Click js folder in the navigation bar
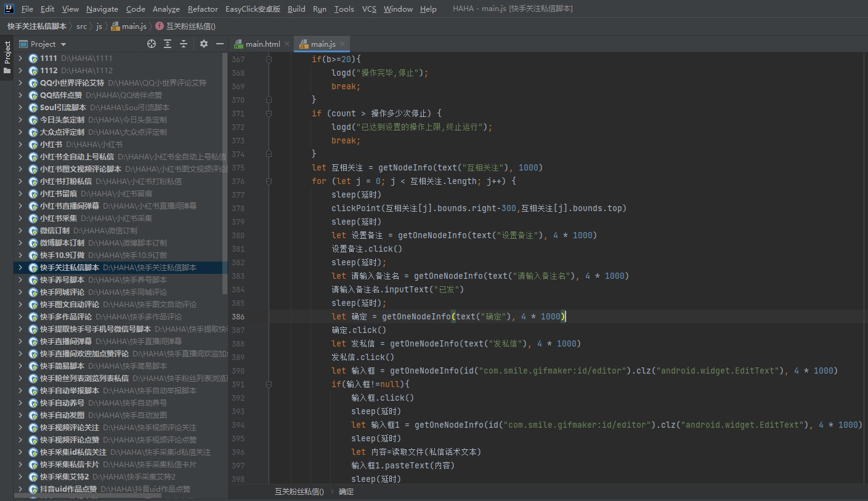The width and height of the screenshot is (868, 501). pos(99,26)
